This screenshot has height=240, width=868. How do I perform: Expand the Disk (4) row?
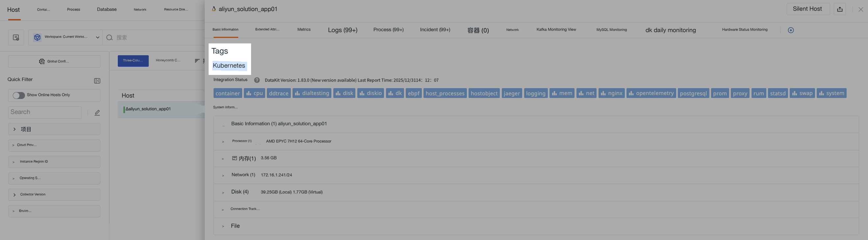coord(223,193)
